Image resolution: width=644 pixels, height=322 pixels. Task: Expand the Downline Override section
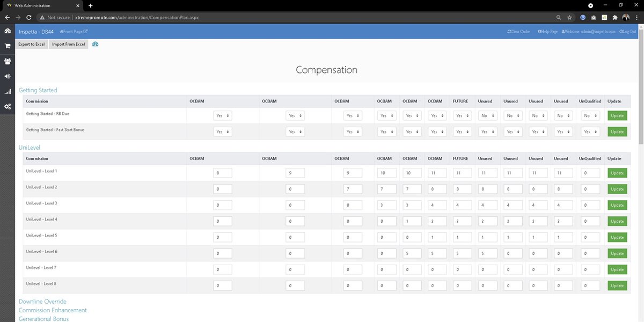tap(42, 302)
